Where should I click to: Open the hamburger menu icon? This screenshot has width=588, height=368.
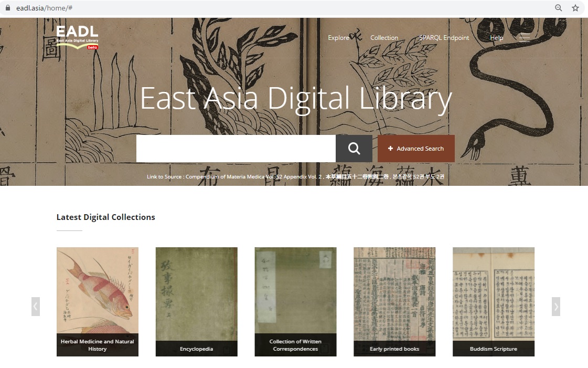525,37
